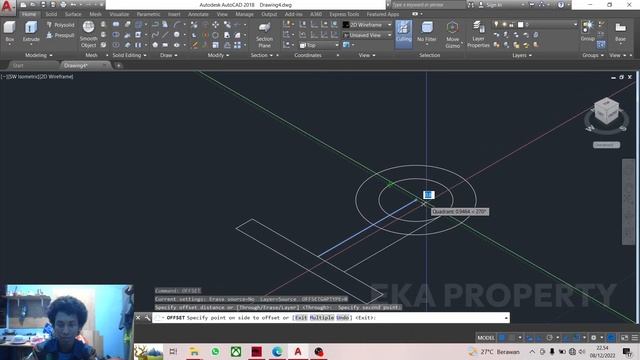Switch to the Solid ribbon tab
The image size is (640, 360).
(51, 14)
